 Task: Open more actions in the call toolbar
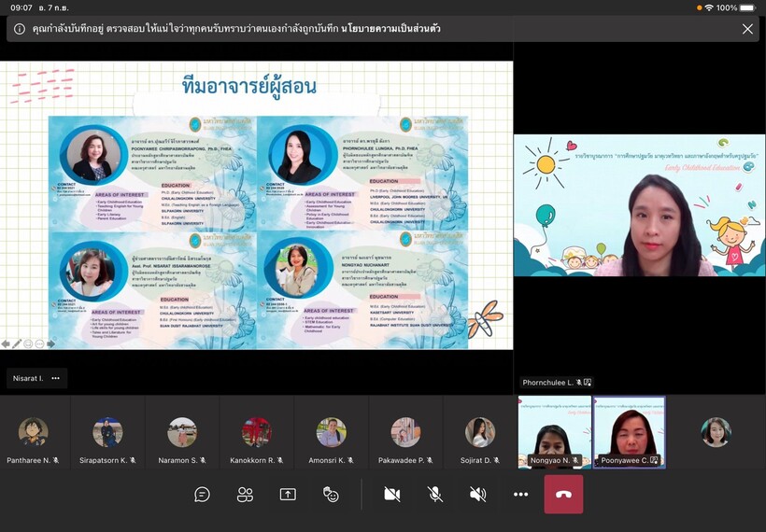tap(520, 495)
